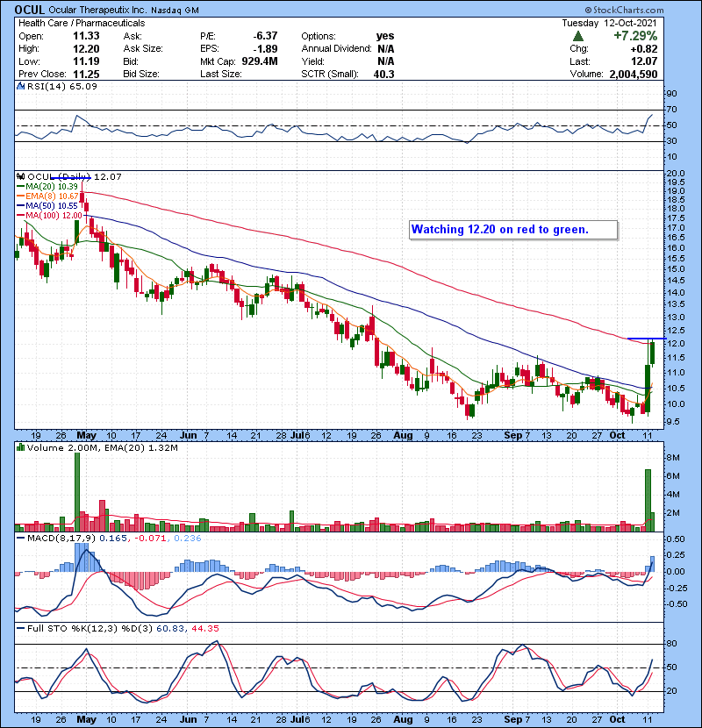Click the Last Size label
Image resolution: width=702 pixels, height=728 pixels.
point(221,74)
